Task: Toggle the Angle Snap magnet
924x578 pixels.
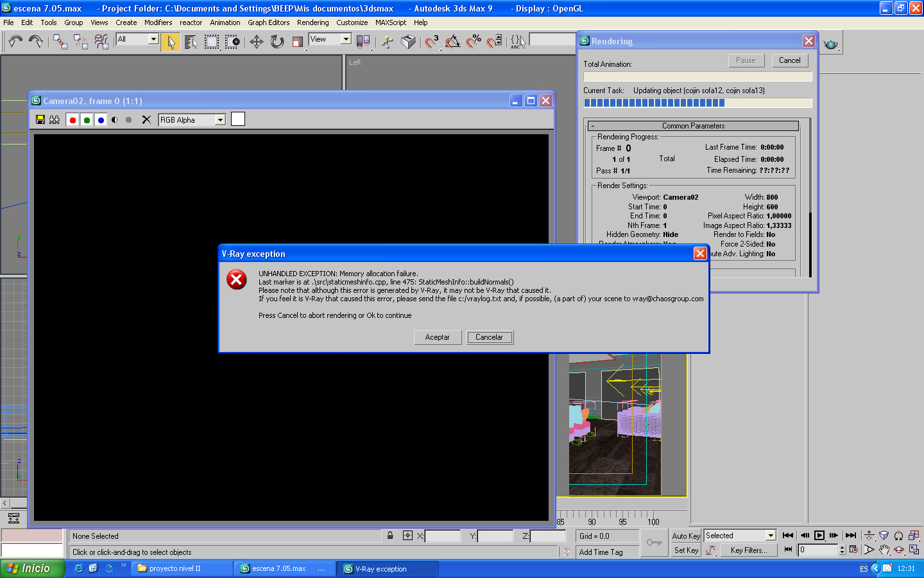Action: [x=452, y=42]
